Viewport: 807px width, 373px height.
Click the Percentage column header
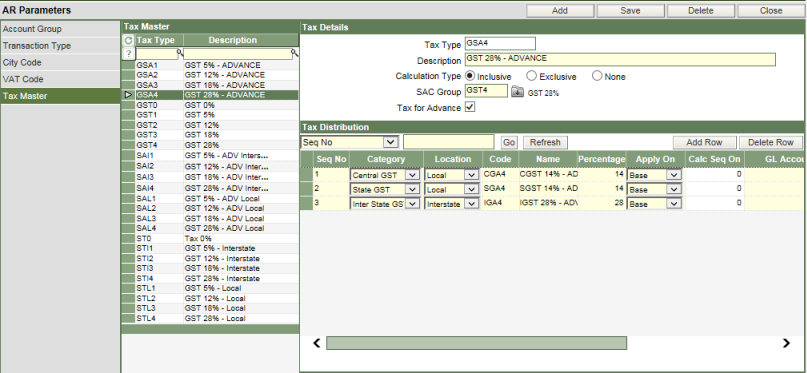[601, 159]
